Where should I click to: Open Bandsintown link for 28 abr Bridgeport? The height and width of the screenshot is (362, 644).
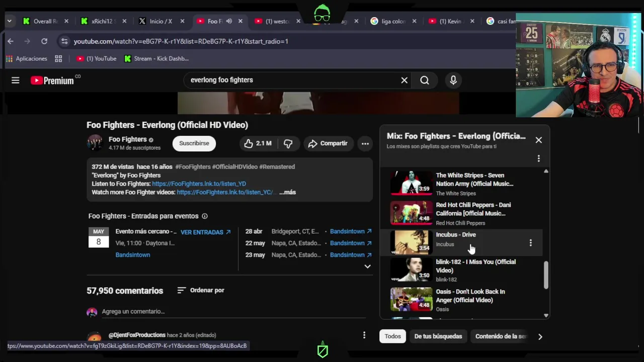pyautogui.click(x=351, y=231)
